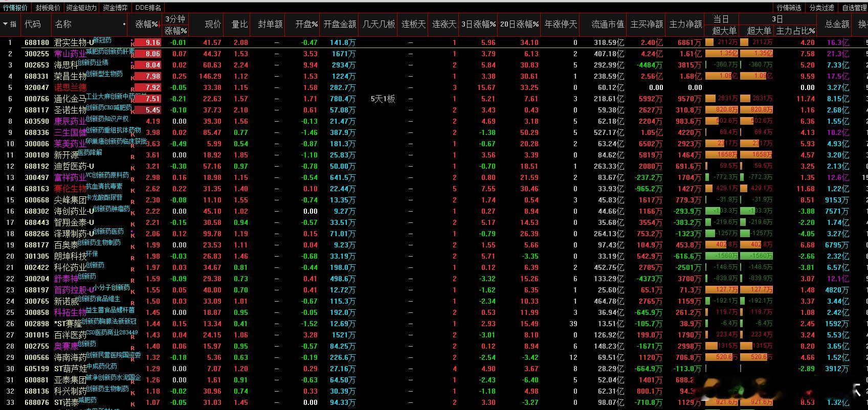Sort by the 开盘金额 column header
The height and width of the screenshot is (410, 868).
coord(340,24)
